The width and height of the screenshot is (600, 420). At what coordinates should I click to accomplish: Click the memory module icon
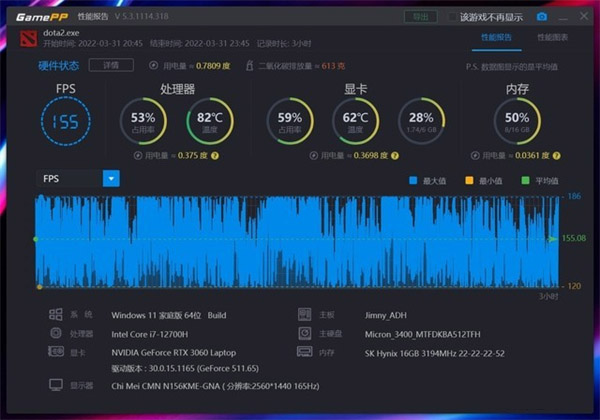tap(305, 352)
